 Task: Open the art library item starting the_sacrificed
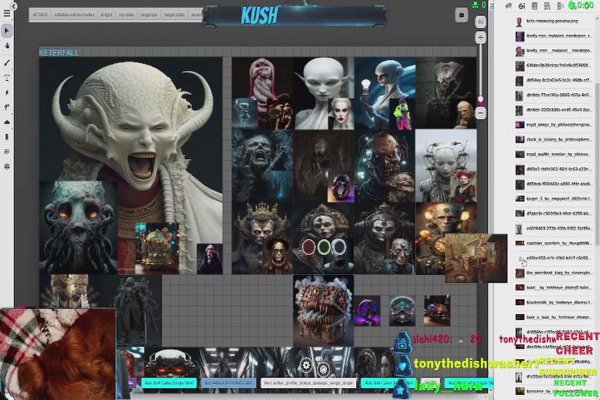click(x=553, y=273)
